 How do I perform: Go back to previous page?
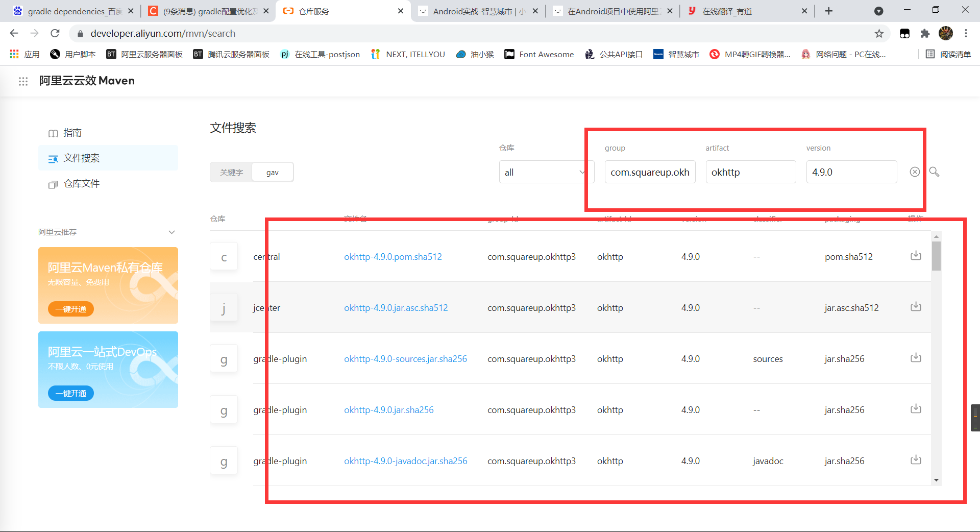[14, 34]
